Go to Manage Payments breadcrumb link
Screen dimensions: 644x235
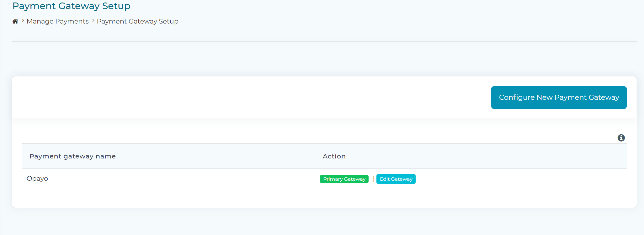tap(58, 21)
